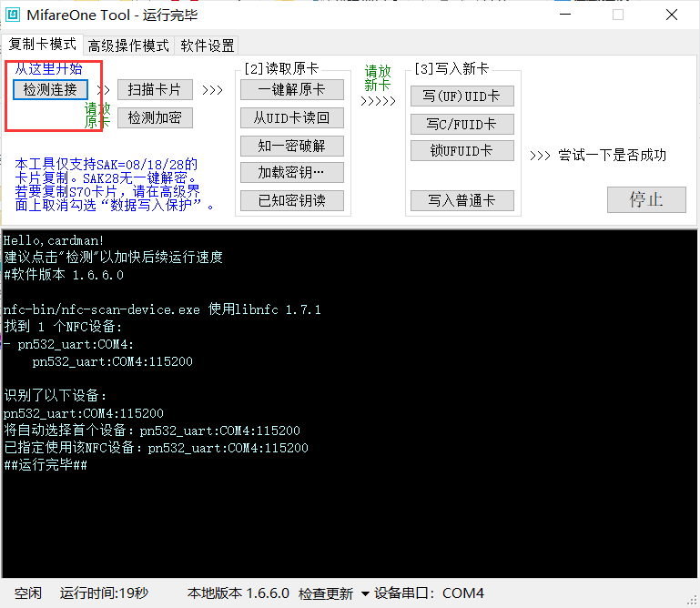Open the 检查更新 dropdown arrow
This screenshot has height=608, width=700.
(365, 593)
